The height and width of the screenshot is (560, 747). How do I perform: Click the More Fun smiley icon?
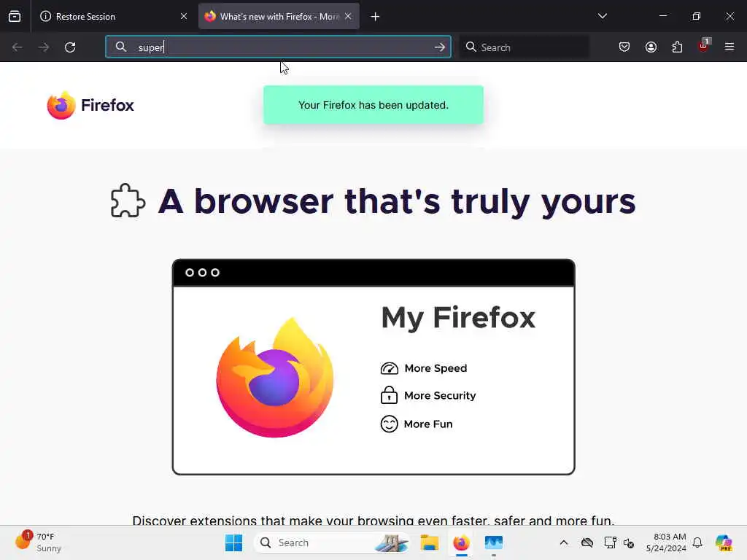tap(390, 424)
